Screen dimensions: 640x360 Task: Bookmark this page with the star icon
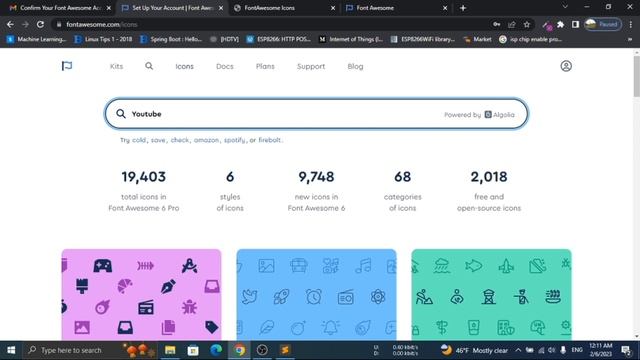point(527,24)
